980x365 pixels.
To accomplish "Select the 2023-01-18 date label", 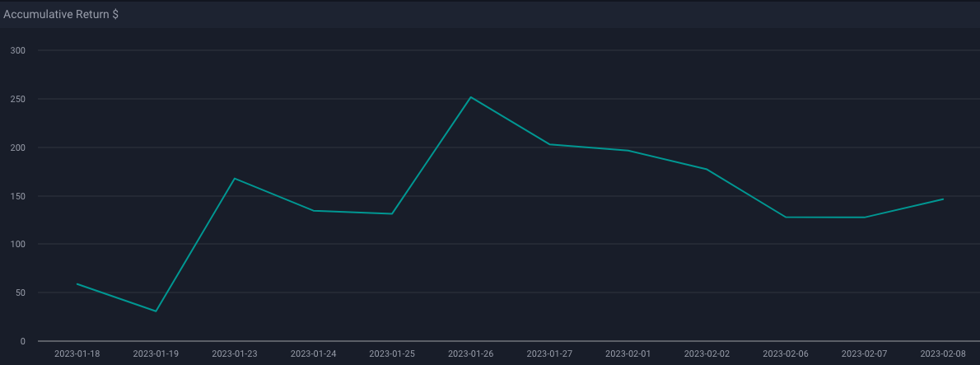I will (77, 353).
